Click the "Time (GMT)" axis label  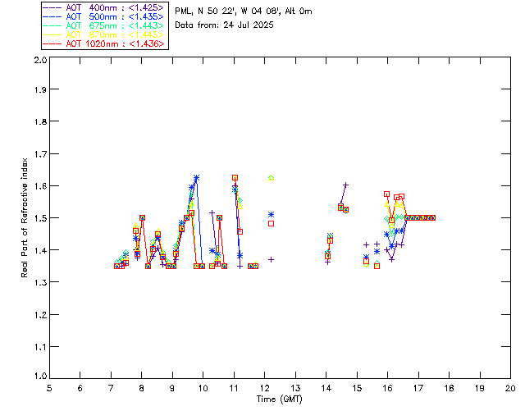pos(279,399)
